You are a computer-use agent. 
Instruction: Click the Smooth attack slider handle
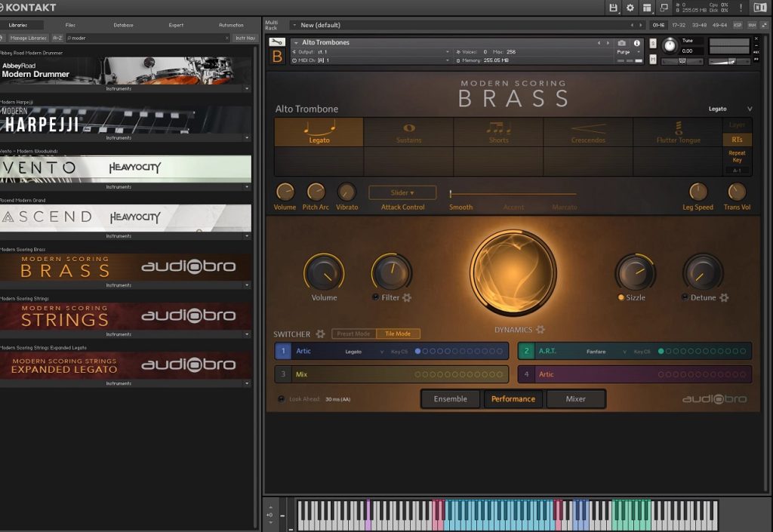[451, 194]
